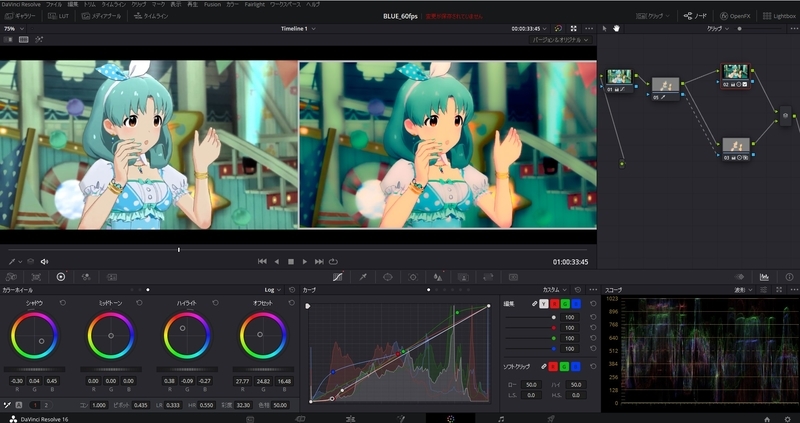Viewport: 800px width, 423px height.
Task: Toggle bypass color grades icon in viewer header
Action: (x=558, y=29)
